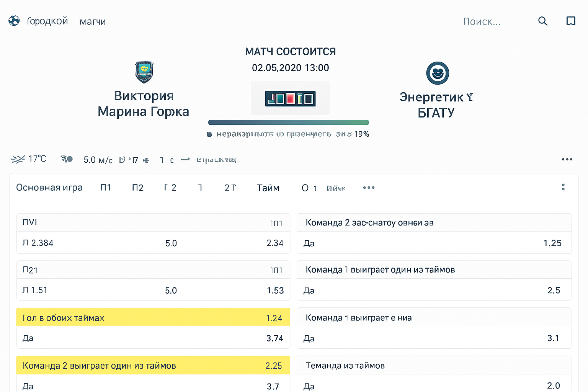Click the wind temperature weather icon
This screenshot has height=392, width=588.
18,159
